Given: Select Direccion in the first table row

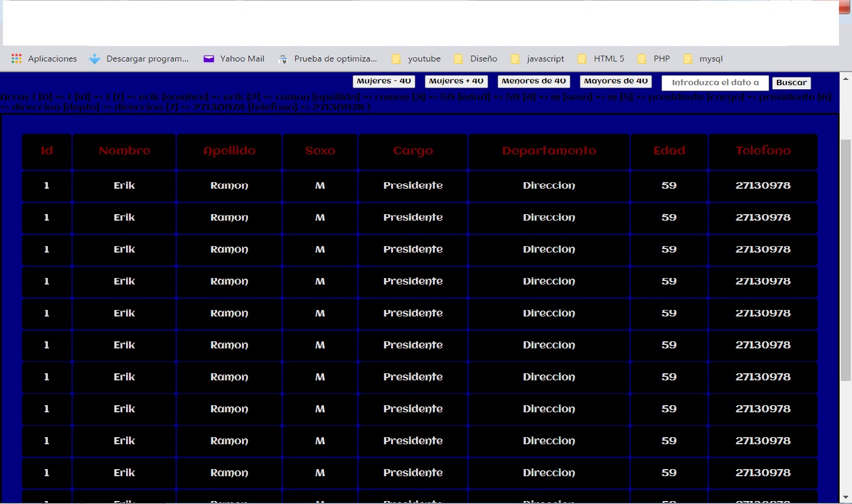Looking at the screenshot, I should click(549, 186).
